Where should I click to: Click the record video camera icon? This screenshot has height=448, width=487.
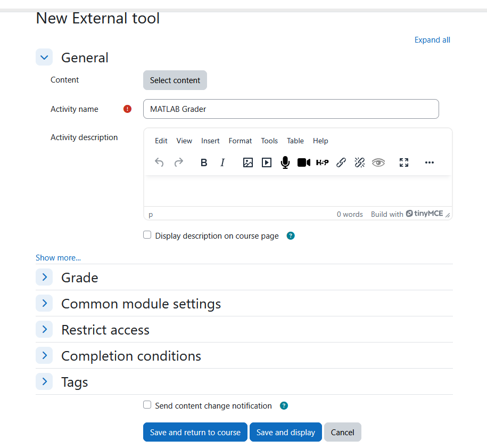pos(304,162)
